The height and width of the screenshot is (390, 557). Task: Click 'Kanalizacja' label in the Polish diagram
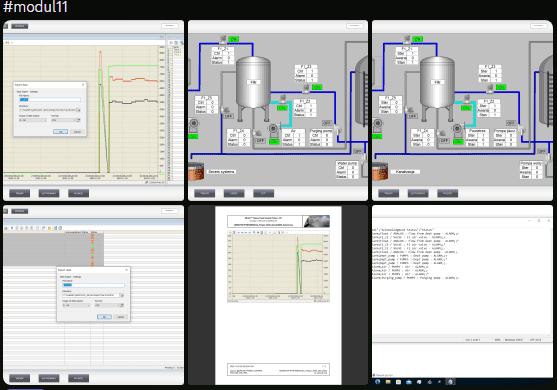[x=405, y=172]
